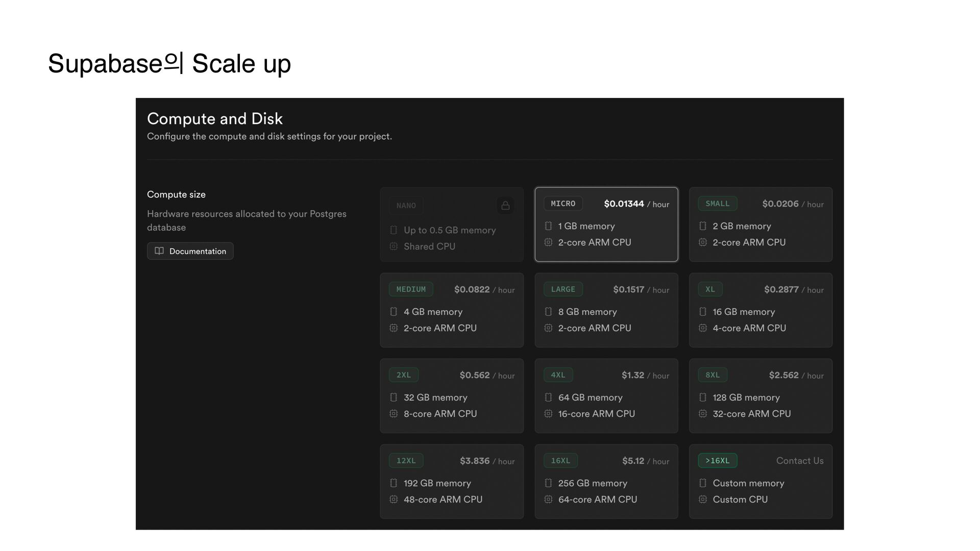This screenshot has height=551, width=980.
Task: Click the >16XL custom compute card
Action: click(761, 482)
